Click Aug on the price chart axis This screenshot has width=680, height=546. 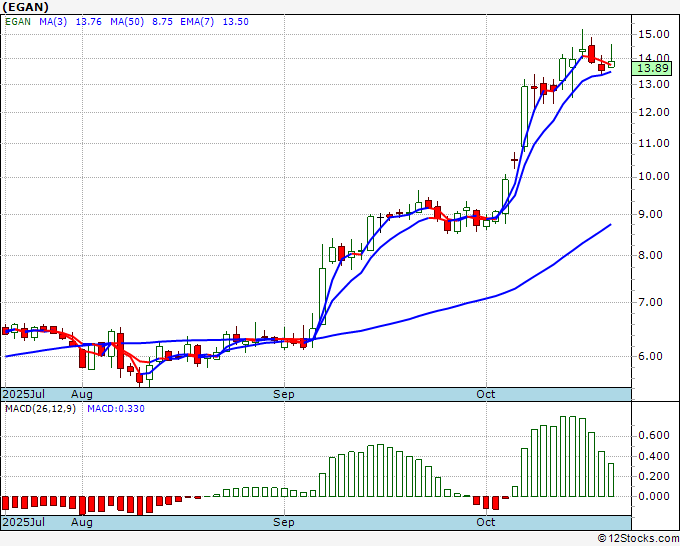pyautogui.click(x=82, y=394)
